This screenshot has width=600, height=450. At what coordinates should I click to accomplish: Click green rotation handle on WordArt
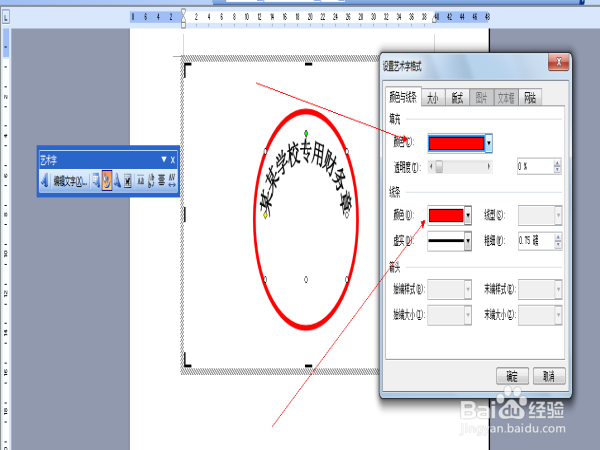pyautogui.click(x=306, y=133)
